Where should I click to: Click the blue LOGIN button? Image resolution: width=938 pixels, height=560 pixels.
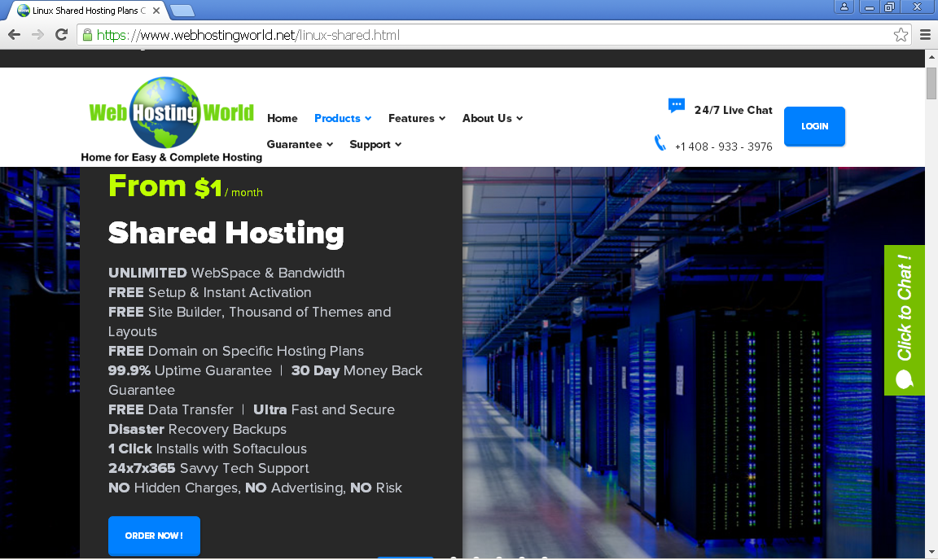[814, 126]
